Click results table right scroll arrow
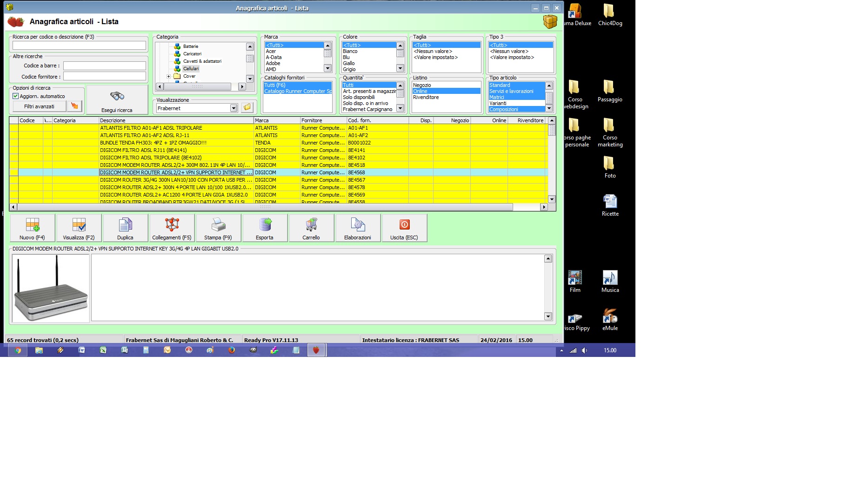 (544, 207)
